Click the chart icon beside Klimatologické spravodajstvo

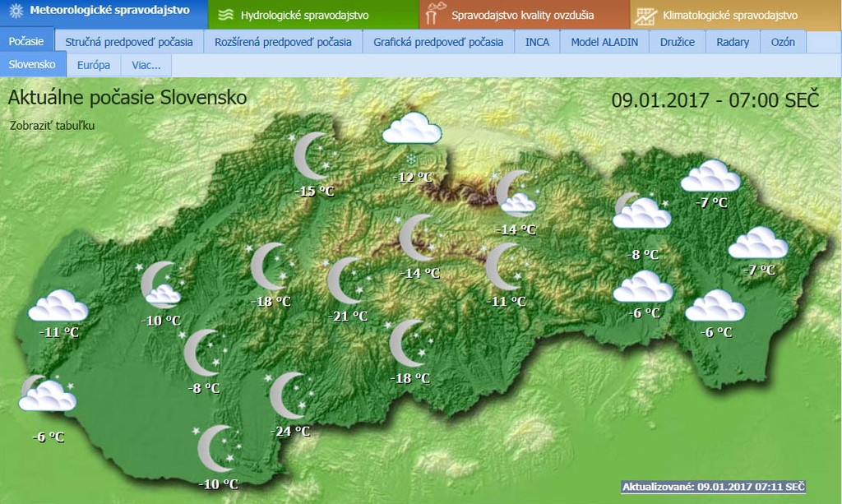coord(647,15)
